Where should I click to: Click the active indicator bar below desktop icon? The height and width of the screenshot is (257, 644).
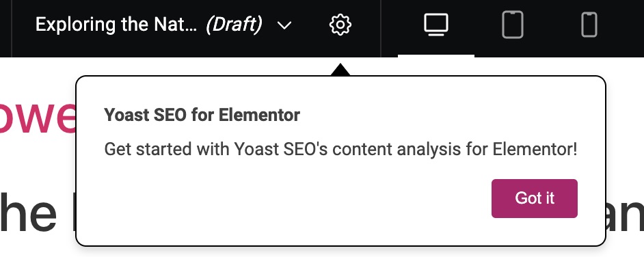(436, 56)
